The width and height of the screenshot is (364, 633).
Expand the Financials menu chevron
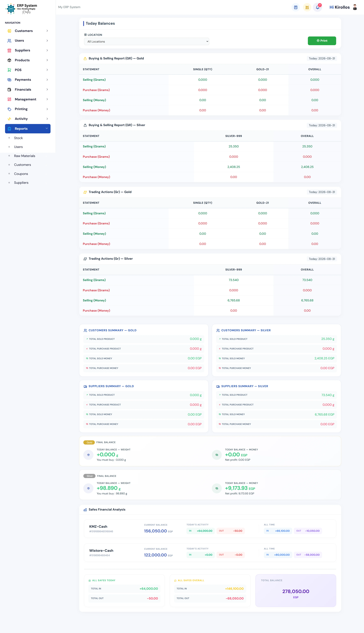click(47, 90)
